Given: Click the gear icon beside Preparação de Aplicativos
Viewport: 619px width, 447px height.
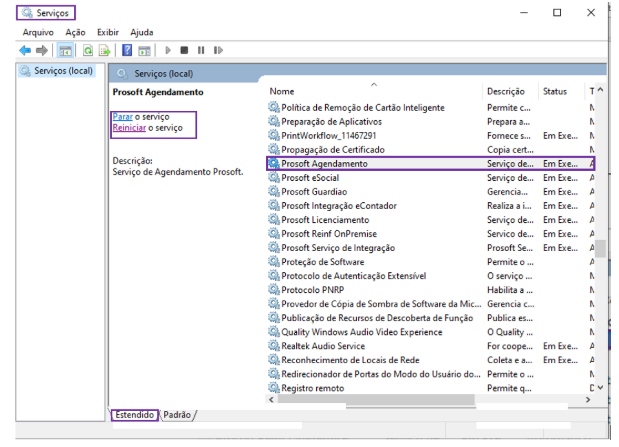Looking at the screenshot, I should [274, 121].
